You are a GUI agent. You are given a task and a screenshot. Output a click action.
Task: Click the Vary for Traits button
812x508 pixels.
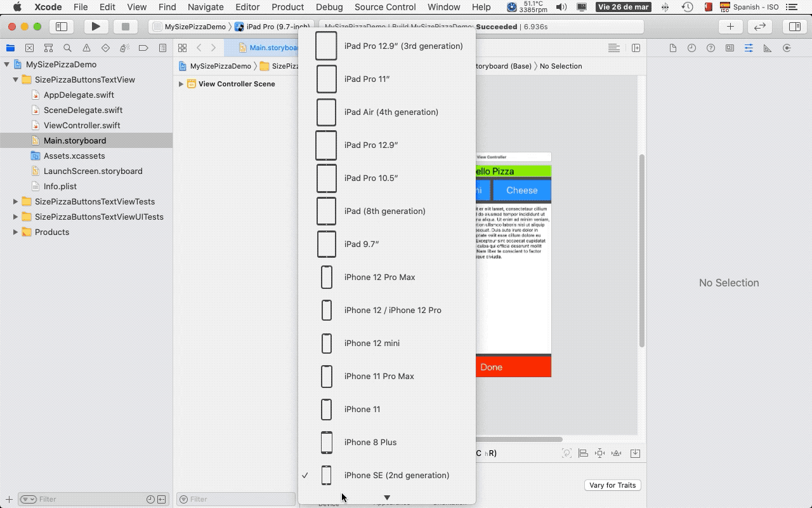pos(612,485)
